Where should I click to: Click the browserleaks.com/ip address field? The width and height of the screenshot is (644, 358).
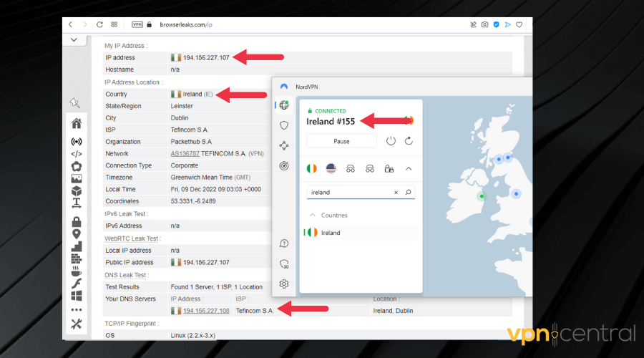coord(185,24)
